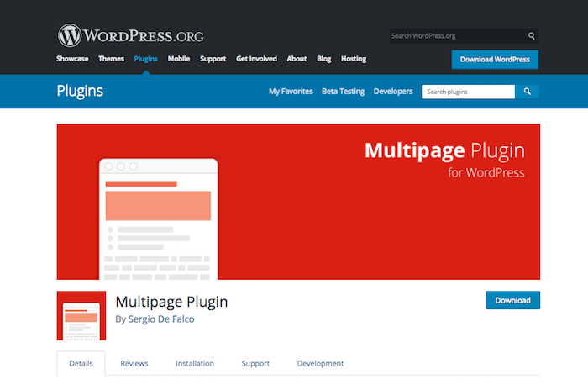Select the Details tab
This screenshot has width=588, height=390.
click(x=81, y=363)
